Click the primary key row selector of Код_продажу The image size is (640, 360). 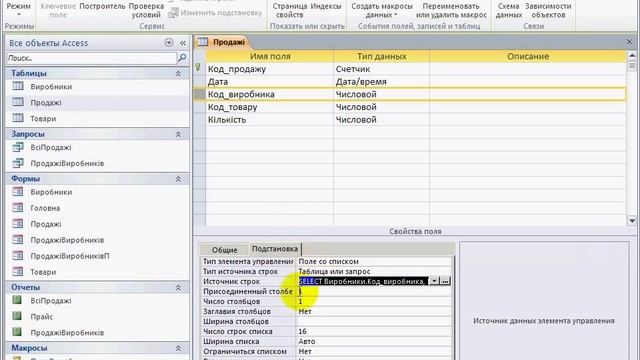point(199,68)
